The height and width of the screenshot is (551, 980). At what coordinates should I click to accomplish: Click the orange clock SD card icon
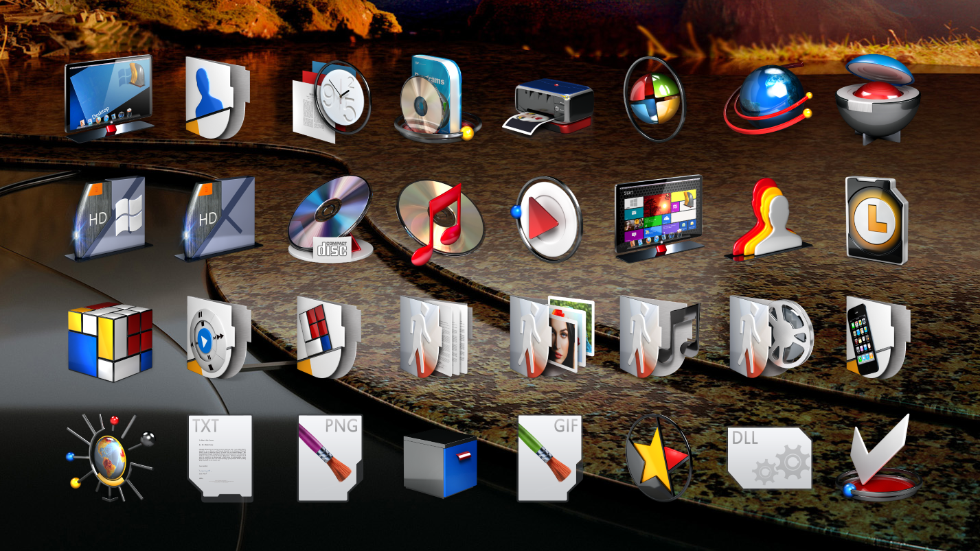click(x=876, y=220)
